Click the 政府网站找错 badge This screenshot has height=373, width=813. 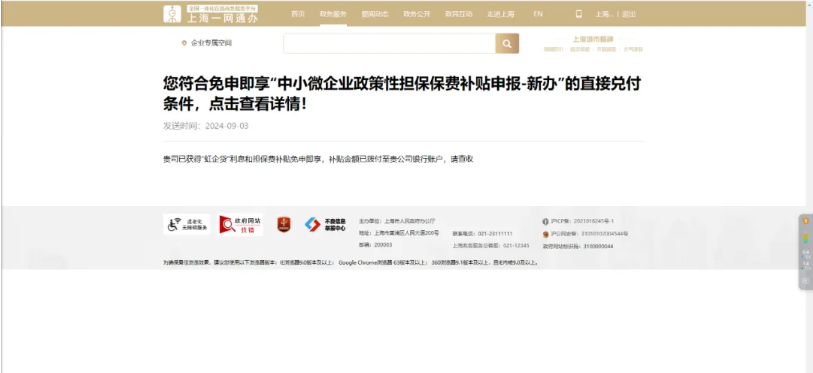[x=241, y=225]
